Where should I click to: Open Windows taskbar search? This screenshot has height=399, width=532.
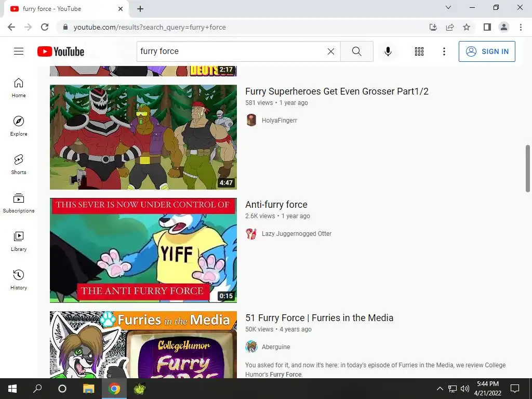coord(37,389)
